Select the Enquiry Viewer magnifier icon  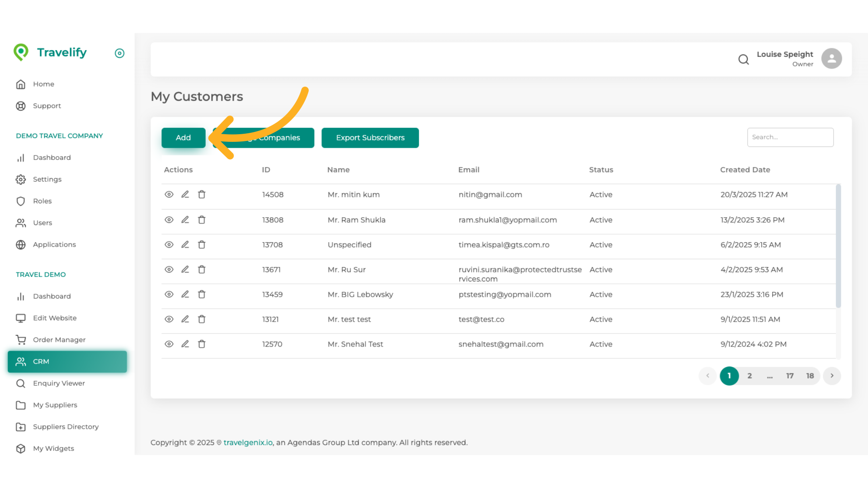21,383
